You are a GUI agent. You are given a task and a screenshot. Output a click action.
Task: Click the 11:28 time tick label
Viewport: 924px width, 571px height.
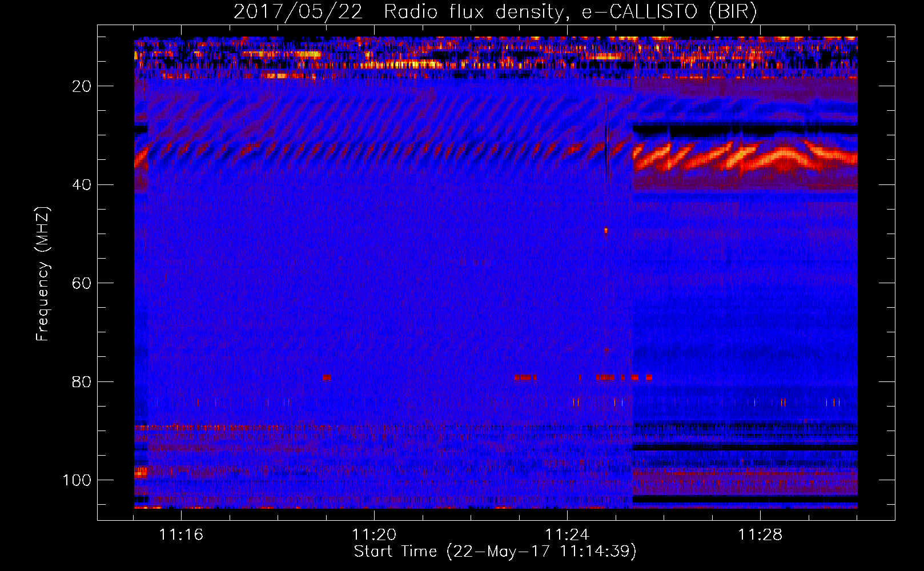(x=760, y=535)
